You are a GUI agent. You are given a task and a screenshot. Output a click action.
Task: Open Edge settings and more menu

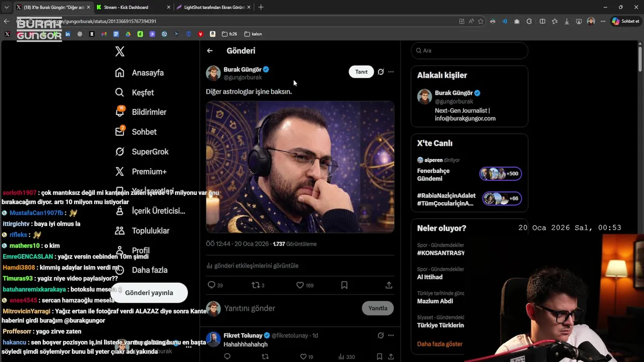coord(603,21)
